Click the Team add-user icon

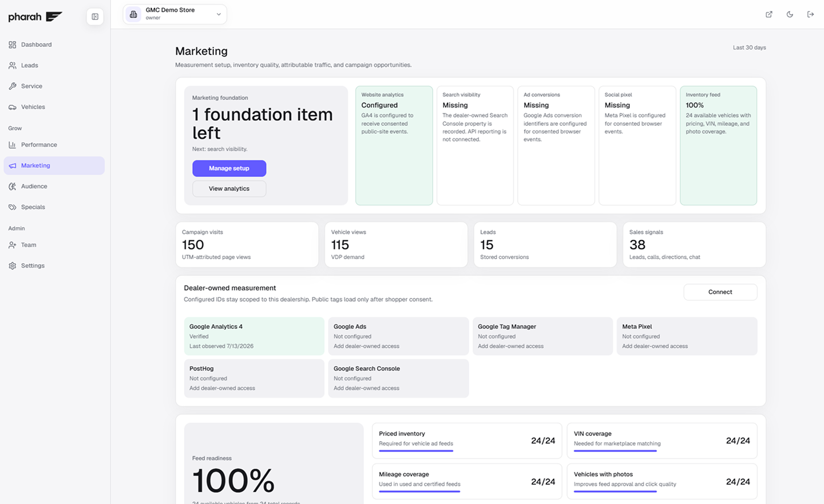coord(13,245)
